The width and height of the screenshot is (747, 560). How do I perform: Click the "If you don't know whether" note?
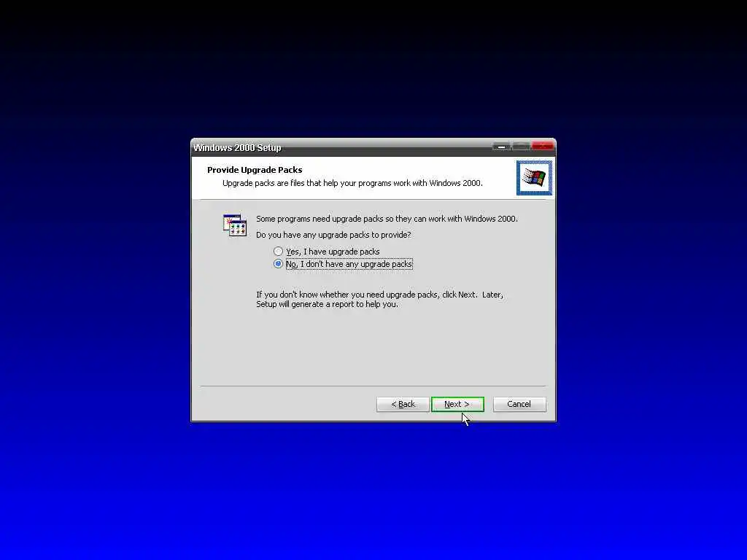click(x=379, y=299)
